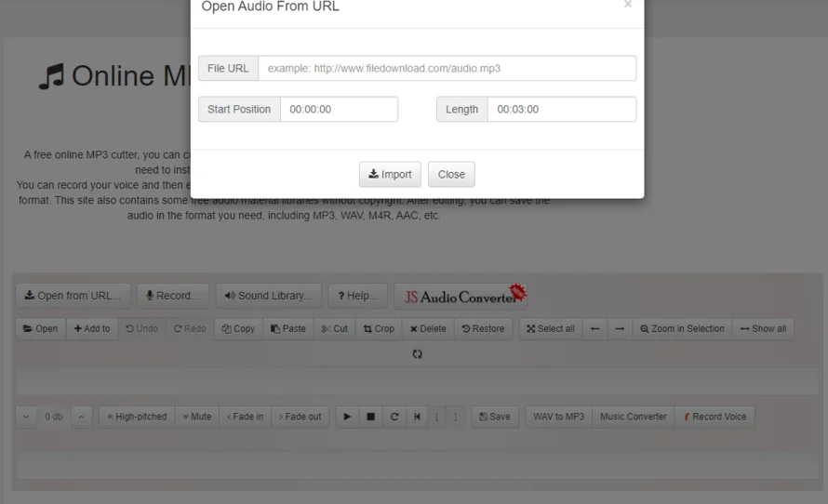This screenshot has height=504, width=828.
Task: Click Add to button
Action: pyautogui.click(x=92, y=329)
